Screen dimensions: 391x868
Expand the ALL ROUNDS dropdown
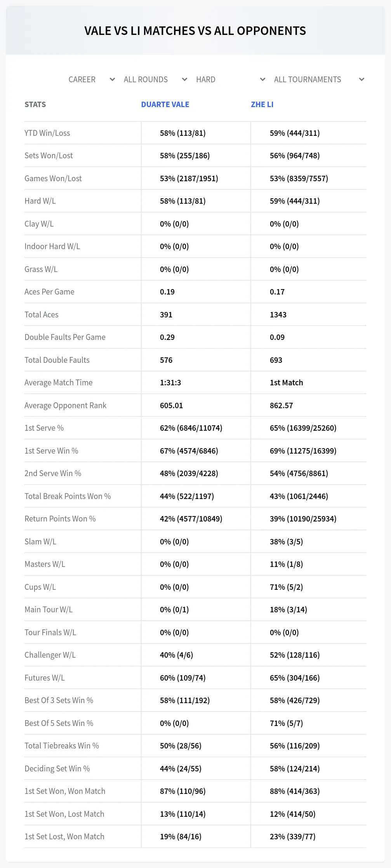(156, 80)
